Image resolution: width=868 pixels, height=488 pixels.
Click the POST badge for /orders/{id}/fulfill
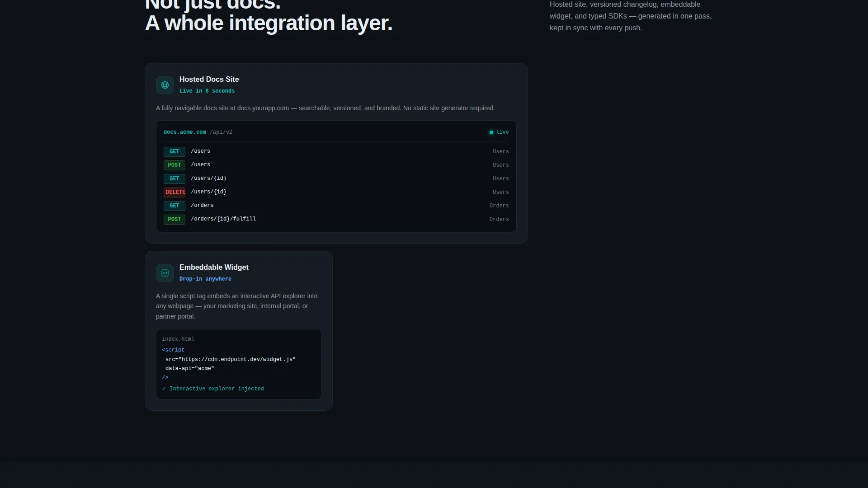pos(175,219)
